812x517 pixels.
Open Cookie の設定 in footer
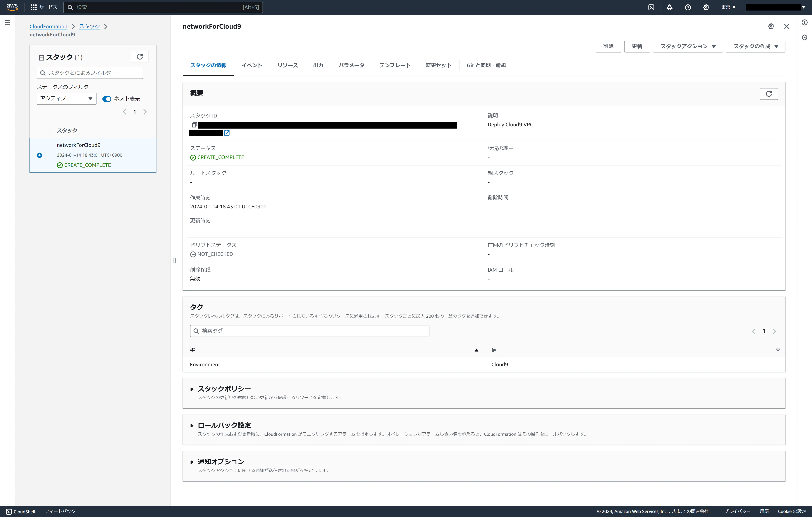[x=792, y=511]
